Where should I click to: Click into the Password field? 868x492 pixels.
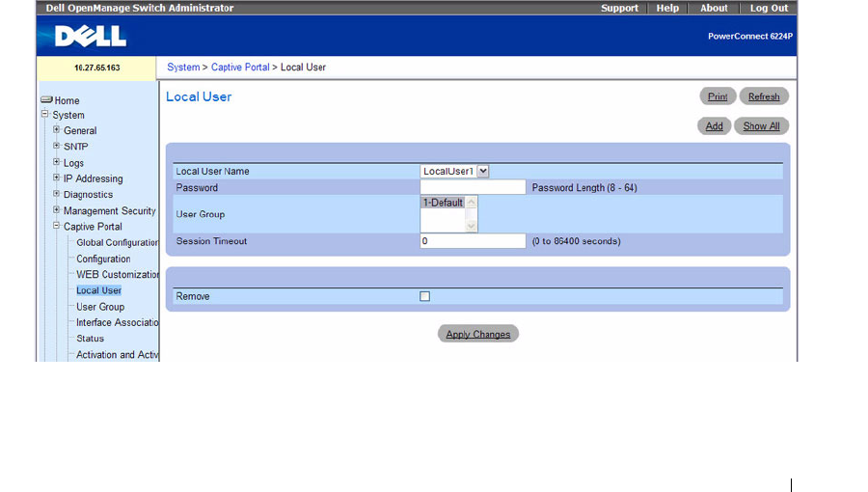(x=473, y=187)
